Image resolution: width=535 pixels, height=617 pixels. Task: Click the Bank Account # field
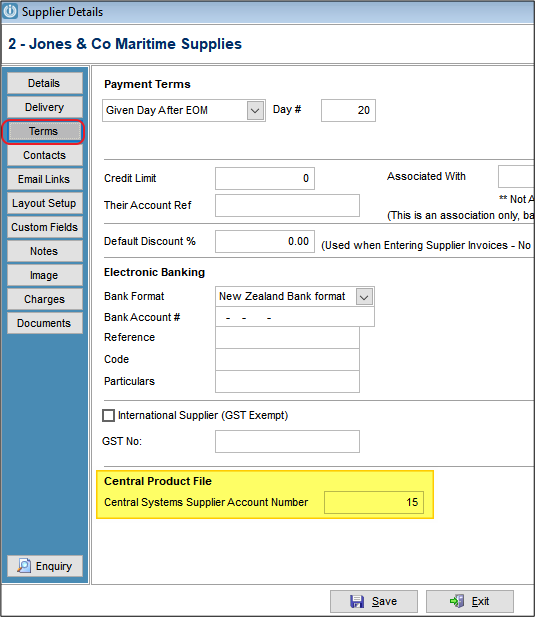click(x=295, y=317)
